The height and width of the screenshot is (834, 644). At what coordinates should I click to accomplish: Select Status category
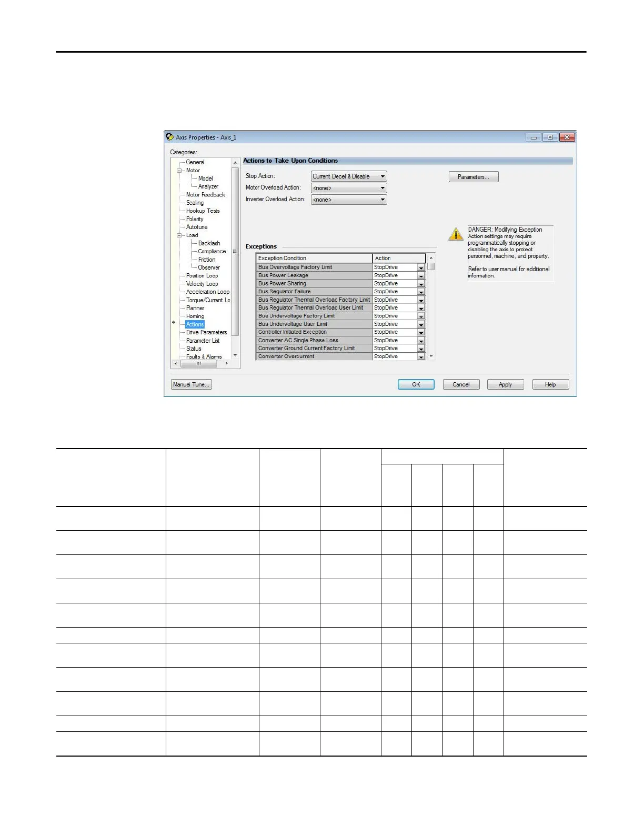[194, 349]
